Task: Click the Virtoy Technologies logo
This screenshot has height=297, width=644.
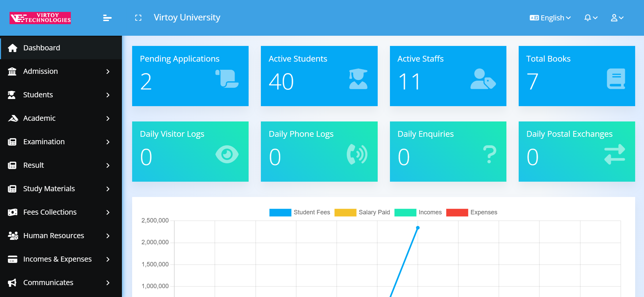Action: pyautogui.click(x=40, y=18)
